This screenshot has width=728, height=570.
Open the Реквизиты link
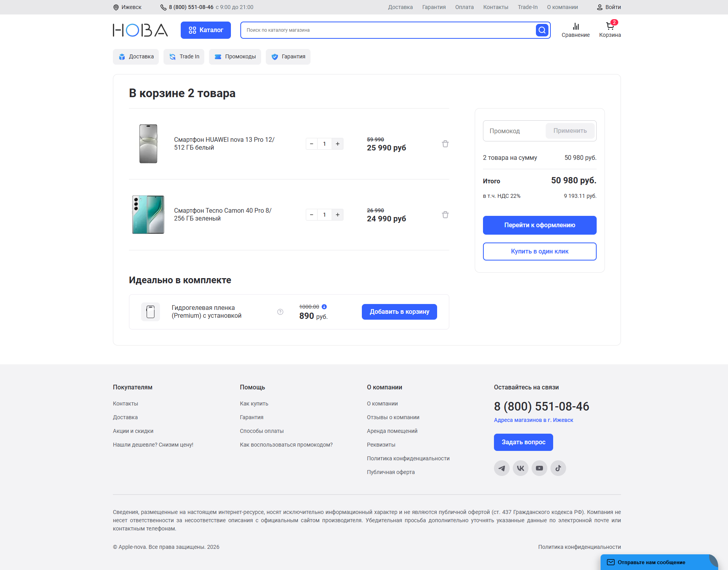tap(381, 445)
